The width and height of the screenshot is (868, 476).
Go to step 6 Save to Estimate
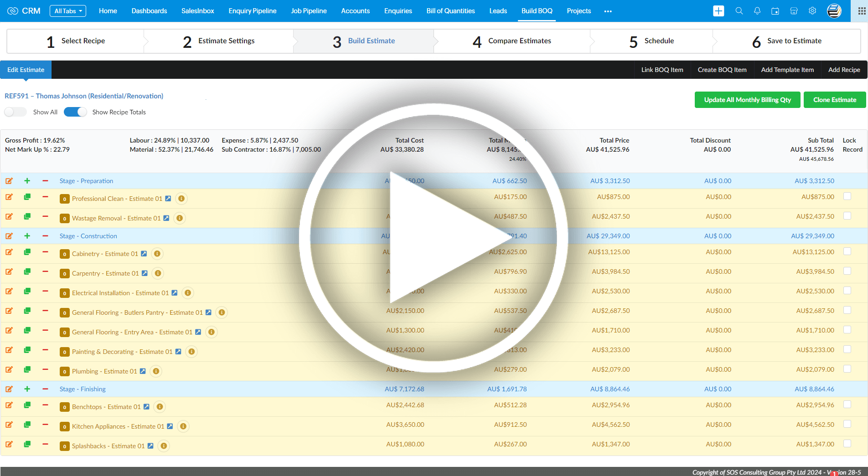(787, 41)
